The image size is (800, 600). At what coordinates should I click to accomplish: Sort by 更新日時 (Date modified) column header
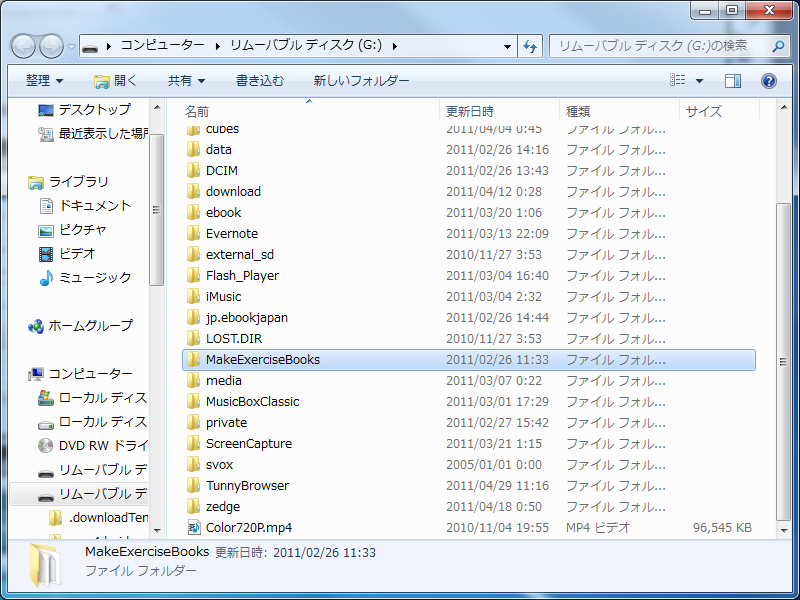tap(470, 111)
